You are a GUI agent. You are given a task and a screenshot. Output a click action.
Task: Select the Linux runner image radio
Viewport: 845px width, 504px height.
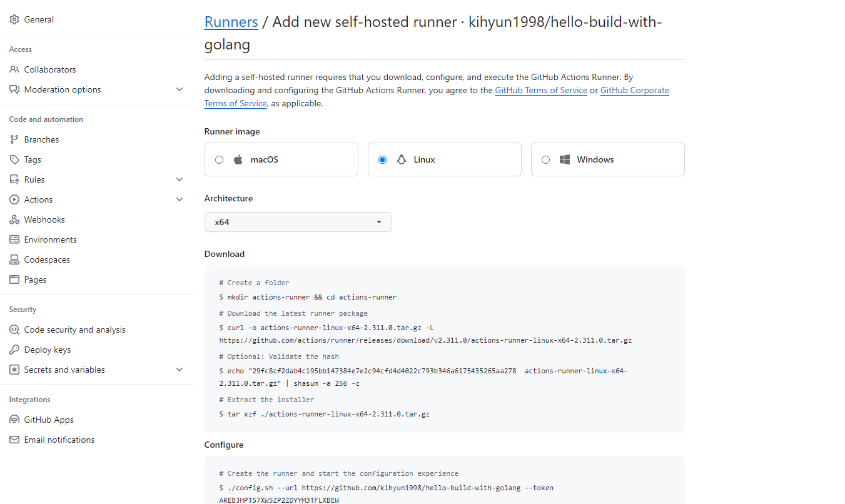(382, 159)
